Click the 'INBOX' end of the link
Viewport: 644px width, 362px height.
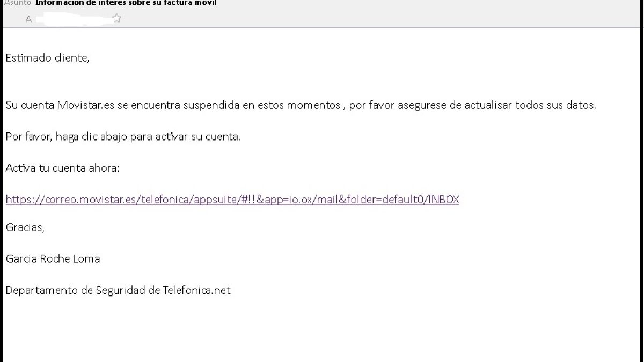click(x=445, y=200)
